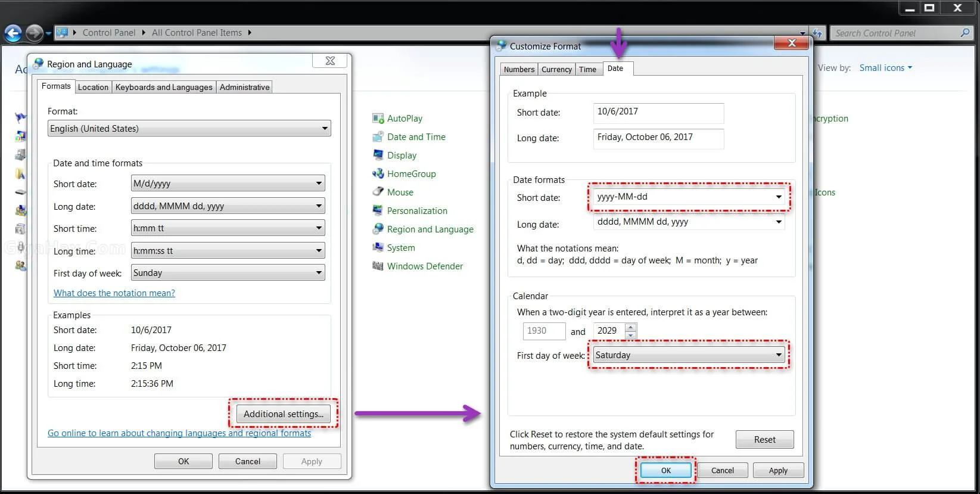The width and height of the screenshot is (980, 494).
Task: Open Date and Time settings icon
Action: (x=378, y=137)
